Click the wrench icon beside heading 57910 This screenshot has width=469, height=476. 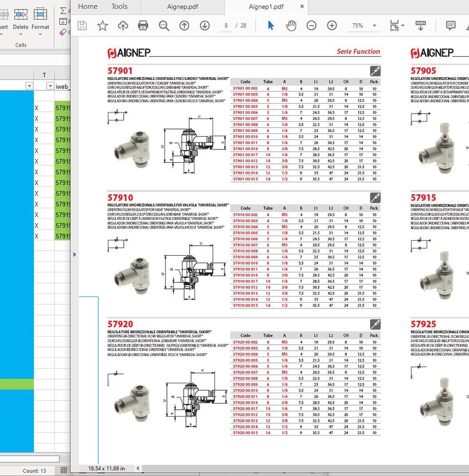375,198
